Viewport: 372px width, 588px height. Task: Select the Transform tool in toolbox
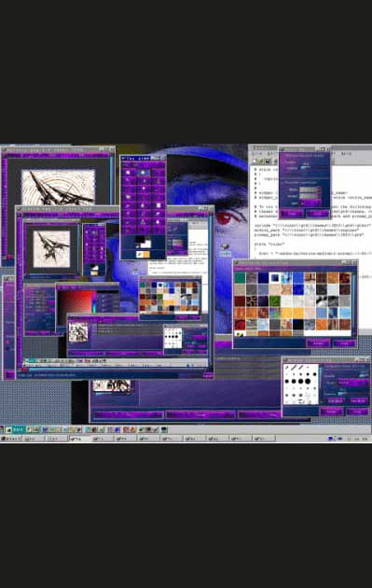coord(128,197)
